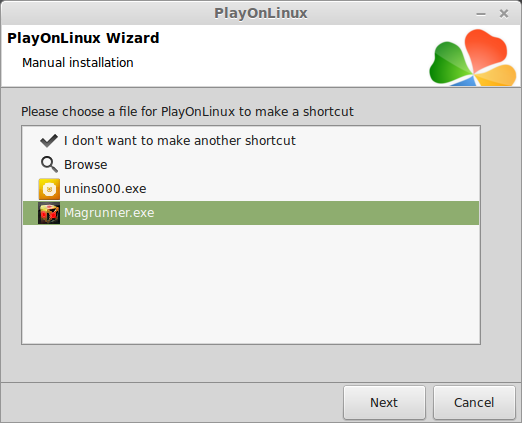This screenshot has height=423, width=522.
Task: Select "I don't want to make another shortcut"
Action: point(180,141)
